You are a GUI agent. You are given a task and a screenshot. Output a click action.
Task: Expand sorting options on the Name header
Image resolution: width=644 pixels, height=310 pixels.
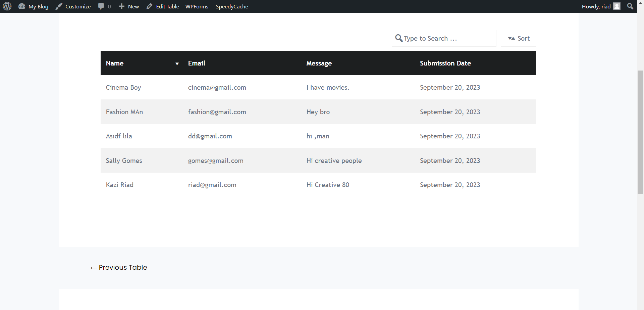pyautogui.click(x=177, y=63)
